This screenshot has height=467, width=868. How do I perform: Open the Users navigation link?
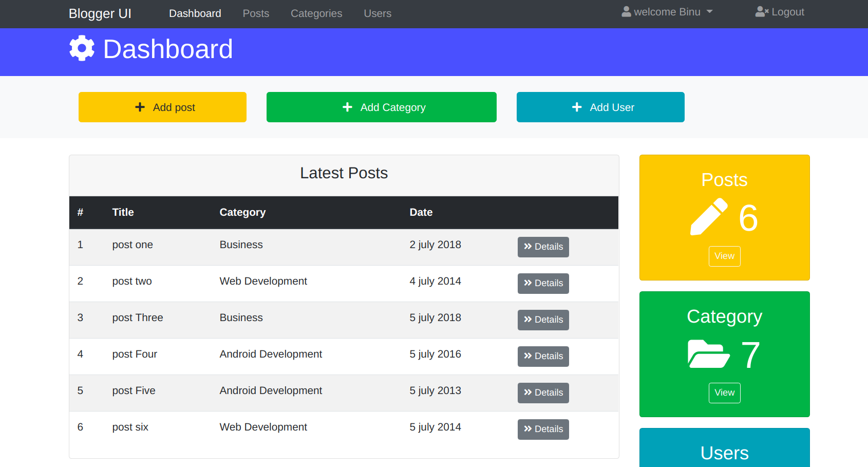click(x=378, y=13)
